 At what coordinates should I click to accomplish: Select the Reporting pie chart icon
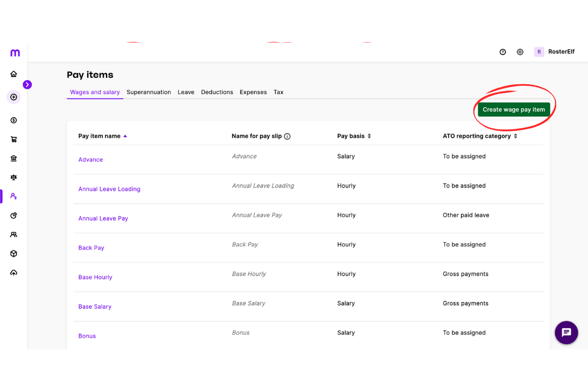14,215
